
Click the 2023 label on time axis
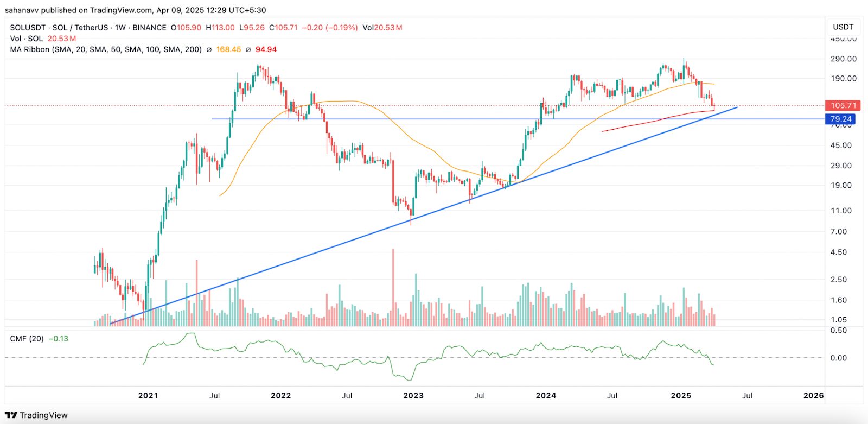pos(413,395)
